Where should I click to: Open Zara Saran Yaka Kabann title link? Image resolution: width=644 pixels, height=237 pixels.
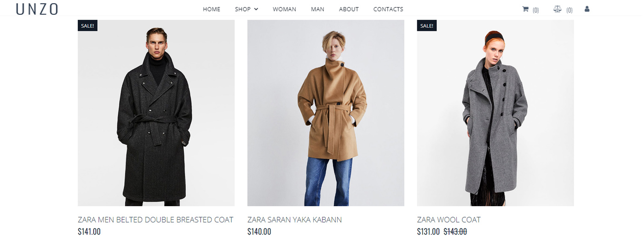pos(294,220)
